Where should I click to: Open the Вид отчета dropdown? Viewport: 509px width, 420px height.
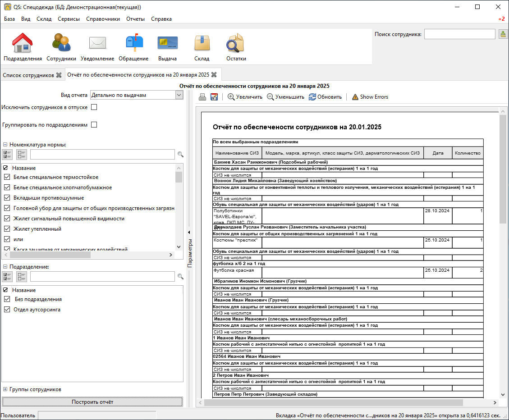(x=137, y=95)
